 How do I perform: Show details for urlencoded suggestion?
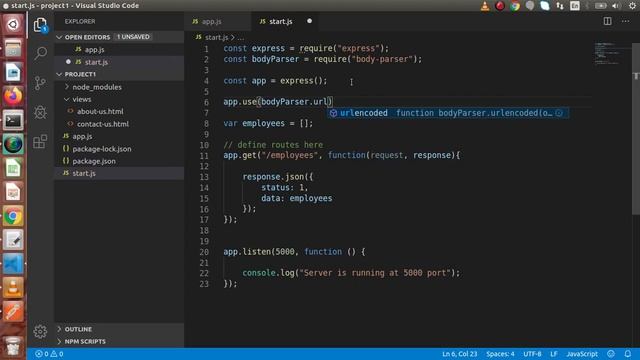(559, 113)
